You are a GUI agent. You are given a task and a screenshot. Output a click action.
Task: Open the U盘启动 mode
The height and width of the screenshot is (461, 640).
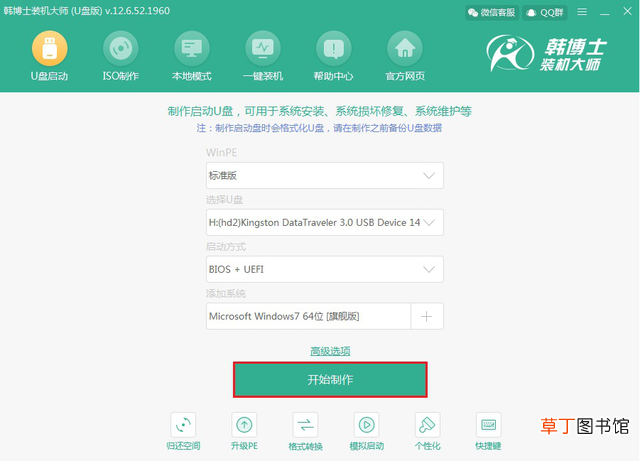coord(49,56)
